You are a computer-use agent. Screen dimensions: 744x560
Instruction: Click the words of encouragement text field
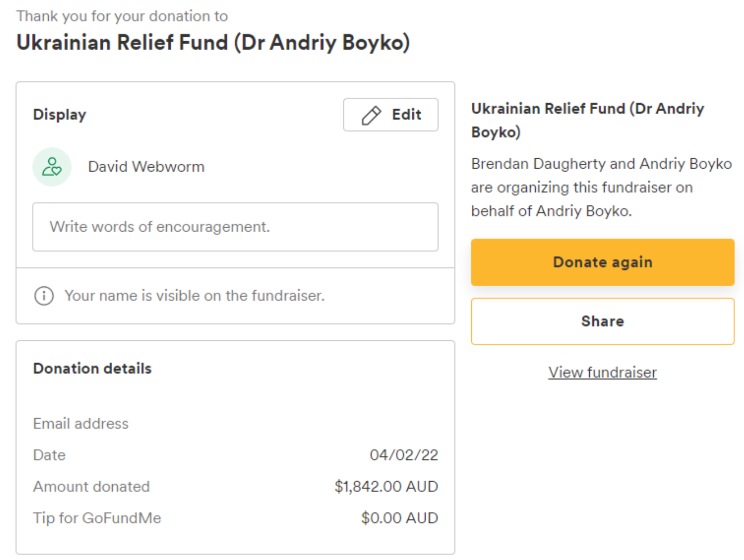tap(235, 227)
